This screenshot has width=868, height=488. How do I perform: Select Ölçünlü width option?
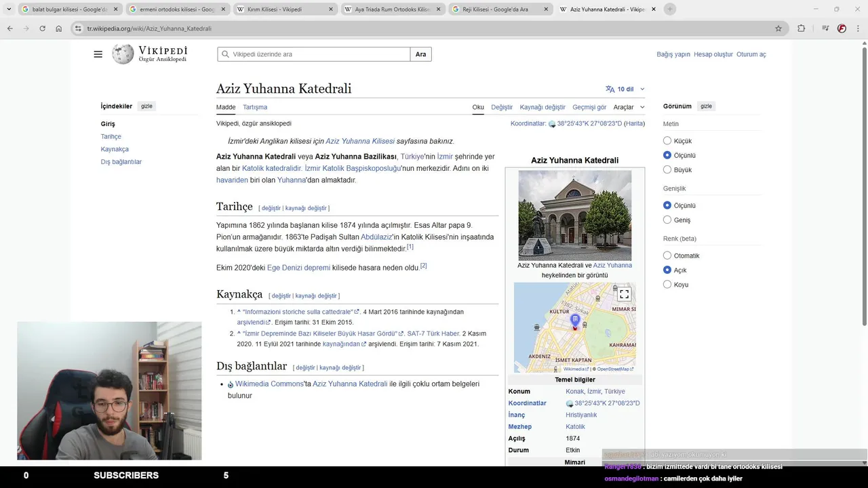(667, 205)
